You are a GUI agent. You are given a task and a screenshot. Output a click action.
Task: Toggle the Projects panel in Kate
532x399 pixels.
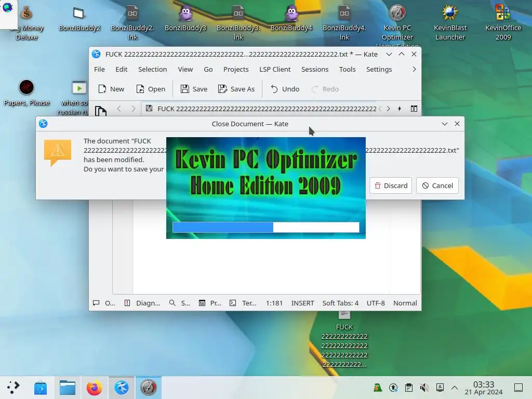(210, 303)
